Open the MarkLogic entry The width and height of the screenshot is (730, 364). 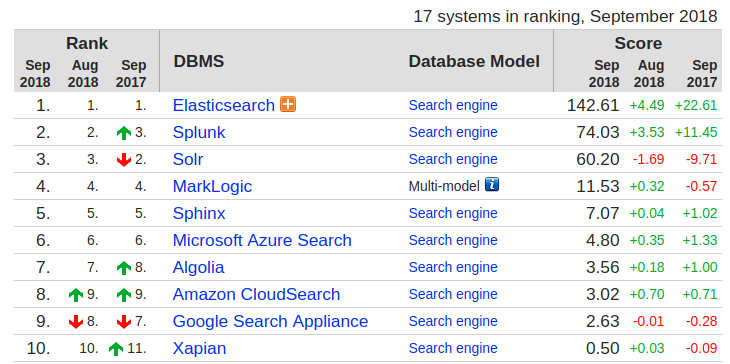point(212,186)
